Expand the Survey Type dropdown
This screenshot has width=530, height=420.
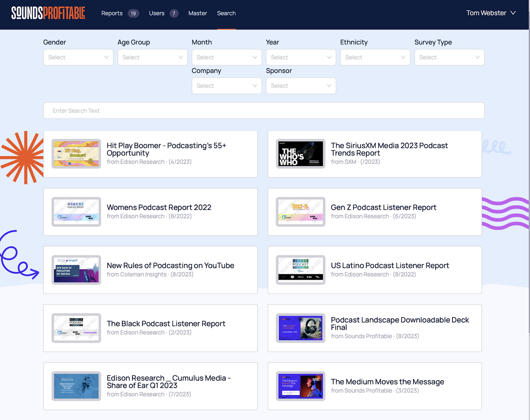tap(450, 57)
